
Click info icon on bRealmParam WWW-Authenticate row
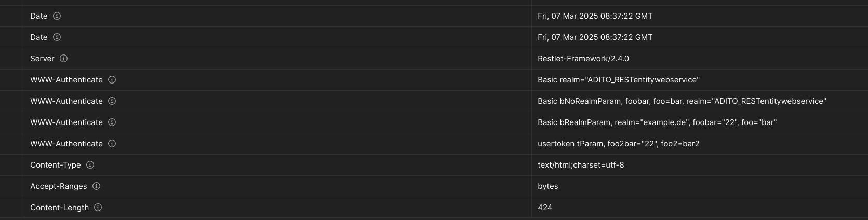(112, 122)
